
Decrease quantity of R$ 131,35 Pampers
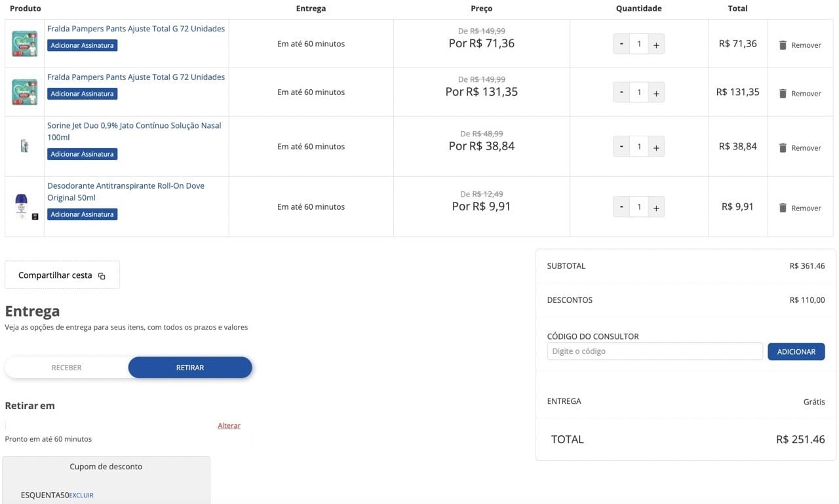pos(621,92)
